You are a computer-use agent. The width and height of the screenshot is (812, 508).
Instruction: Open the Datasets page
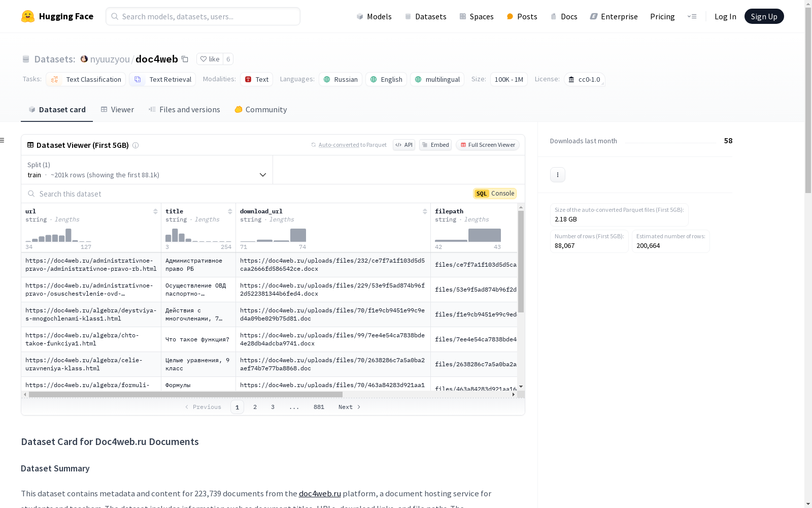425,16
